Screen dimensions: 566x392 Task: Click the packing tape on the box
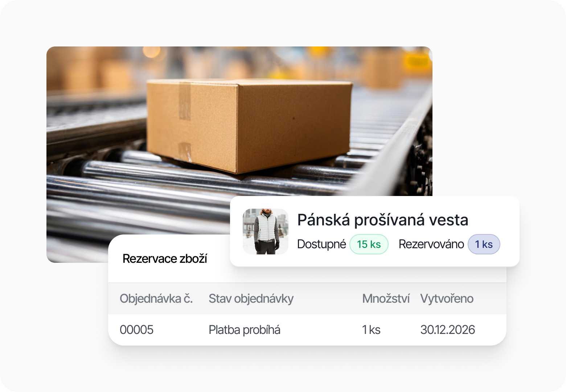(x=185, y=101)
